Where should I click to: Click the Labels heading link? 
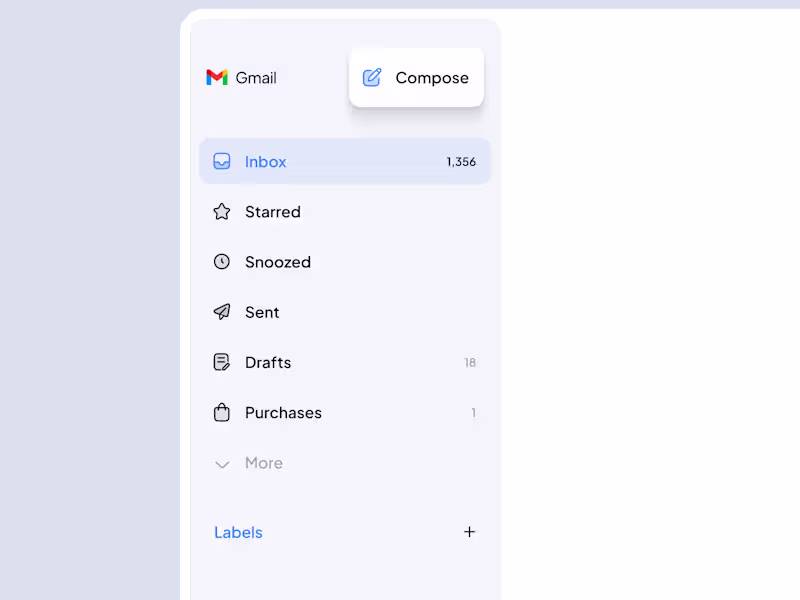238,532
